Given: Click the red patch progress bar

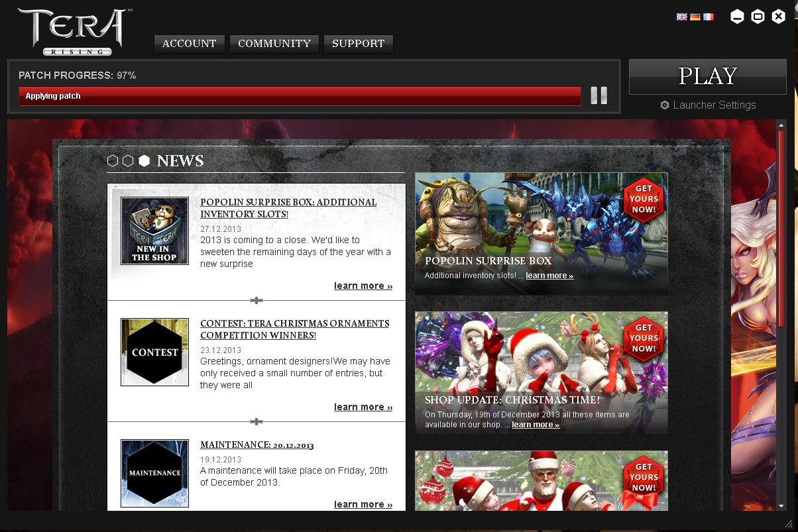Looking at the screenshot, I should point(300,96).
